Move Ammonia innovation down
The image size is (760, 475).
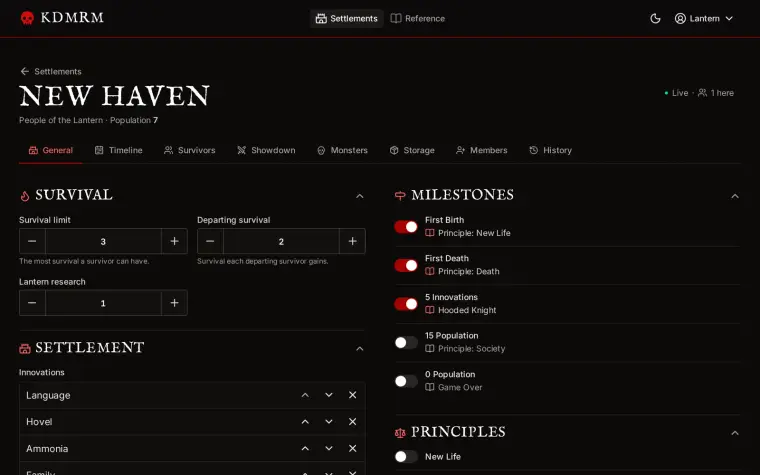pyautogui.click(x=329, y=448)
